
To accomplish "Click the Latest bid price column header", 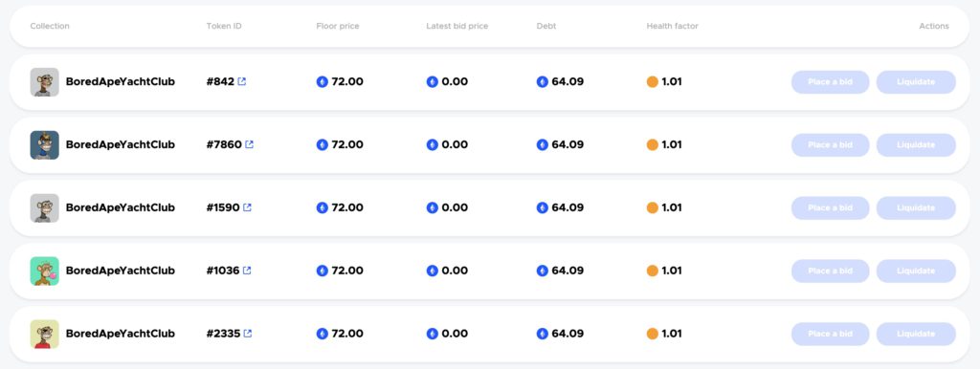I will [457, 26].
